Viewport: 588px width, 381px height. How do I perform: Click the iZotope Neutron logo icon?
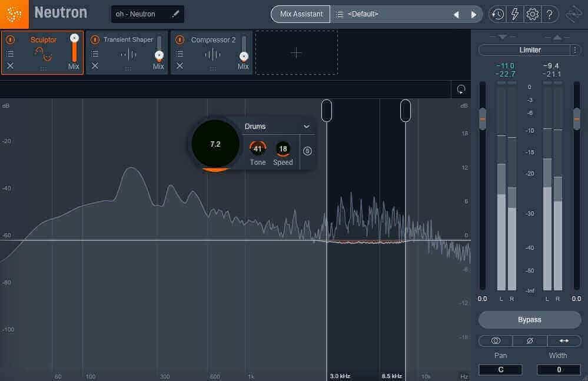coord(14,14)
